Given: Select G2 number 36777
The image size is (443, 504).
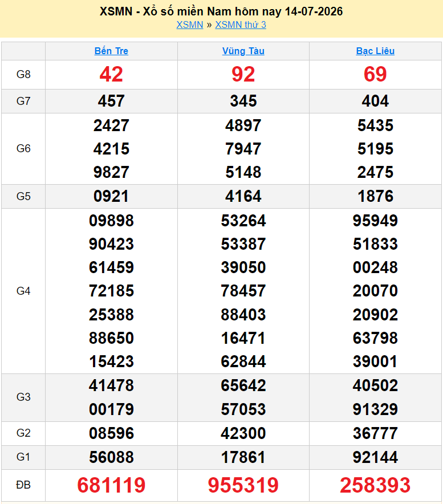Looking at the screenshot, I should point(375,434).
